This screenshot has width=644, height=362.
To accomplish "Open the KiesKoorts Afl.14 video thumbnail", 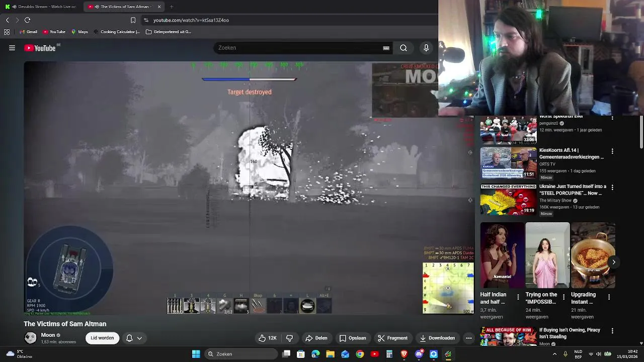I will point(508,162).
